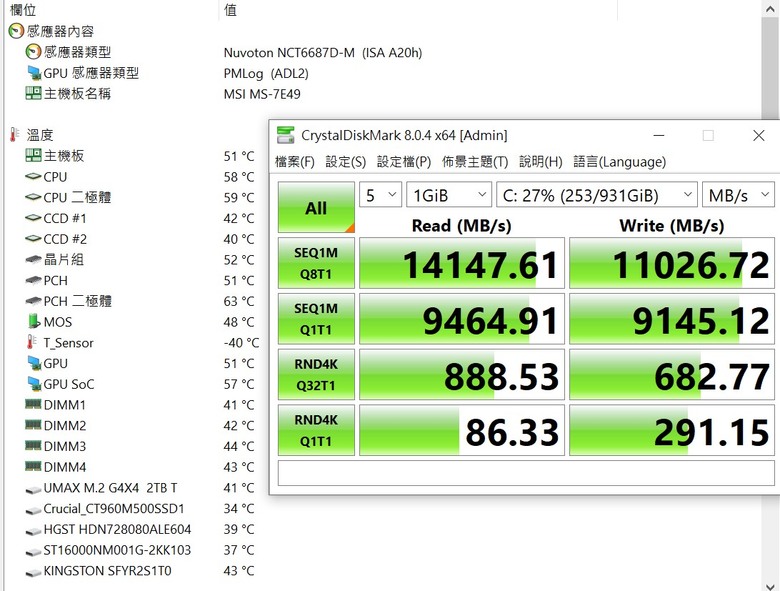Open the test count dropdown showing 5
This screenshot has width=780, height=591.
pos(381,195)
